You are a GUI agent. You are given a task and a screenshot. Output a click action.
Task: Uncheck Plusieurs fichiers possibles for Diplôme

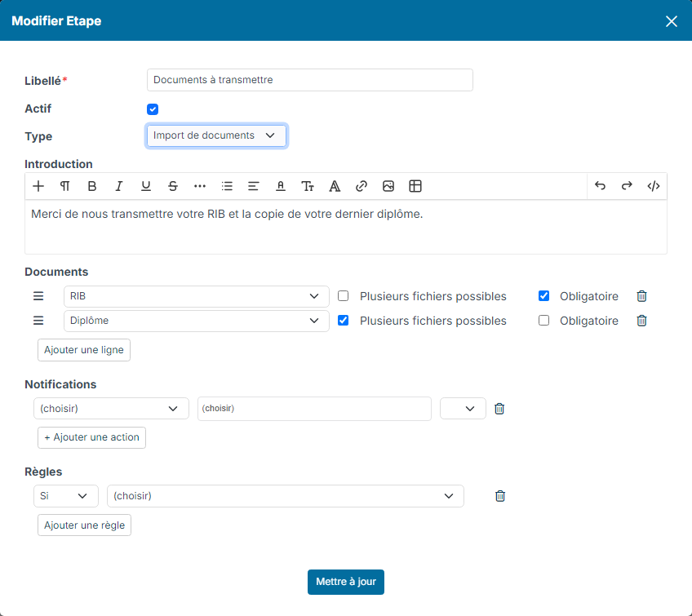click(343, 320)
